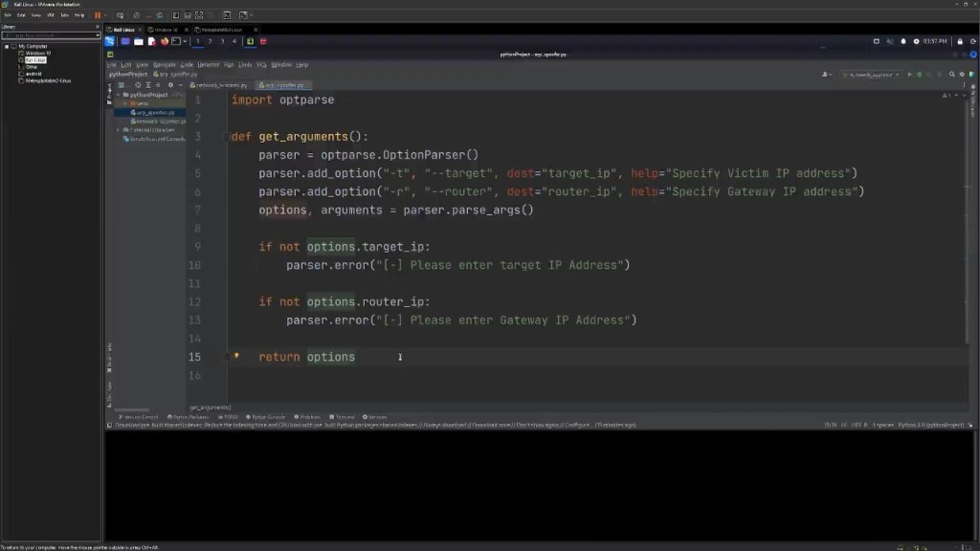
Task: Click select opened file target icon
Action: 138,85
